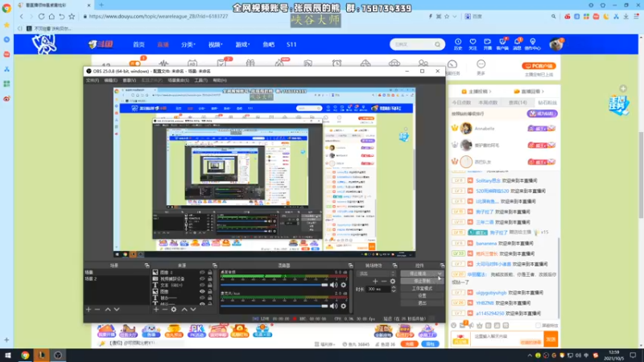
Task: Adjust Mic/Aux volume slider
Action: (x=275, y=306)
